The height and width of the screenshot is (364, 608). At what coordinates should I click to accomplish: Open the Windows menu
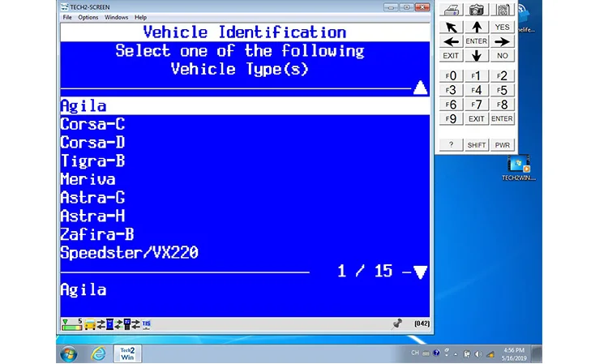(x=116, y=18)
